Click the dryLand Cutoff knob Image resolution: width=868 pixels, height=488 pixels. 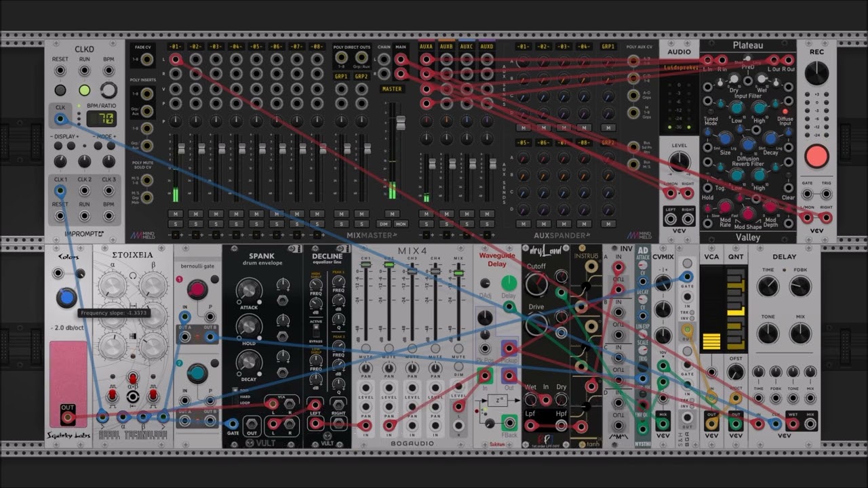[x=536, y=284]
